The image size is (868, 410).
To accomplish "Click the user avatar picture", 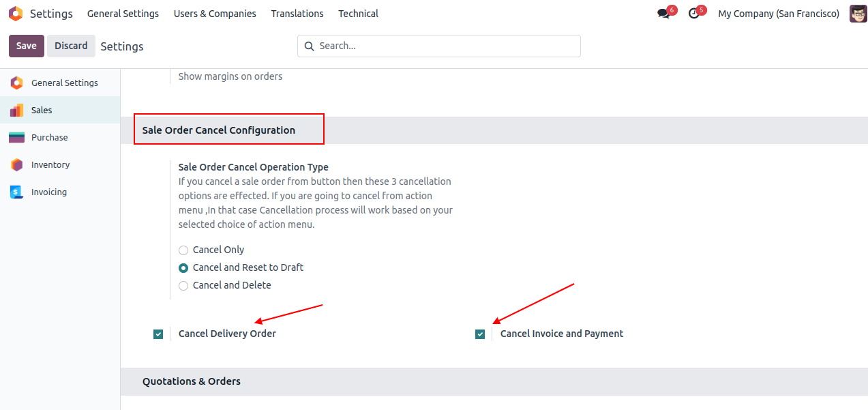I will tap(858, 14).
